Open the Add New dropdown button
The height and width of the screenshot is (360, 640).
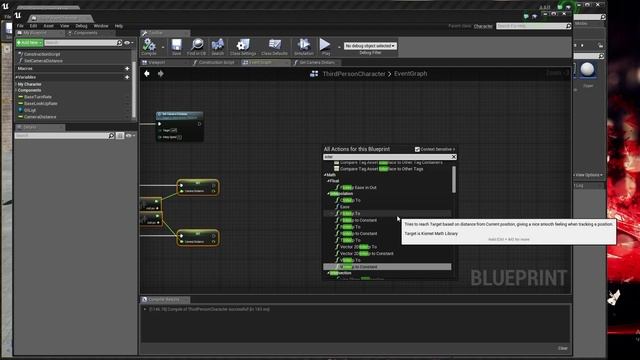[29, 42]
